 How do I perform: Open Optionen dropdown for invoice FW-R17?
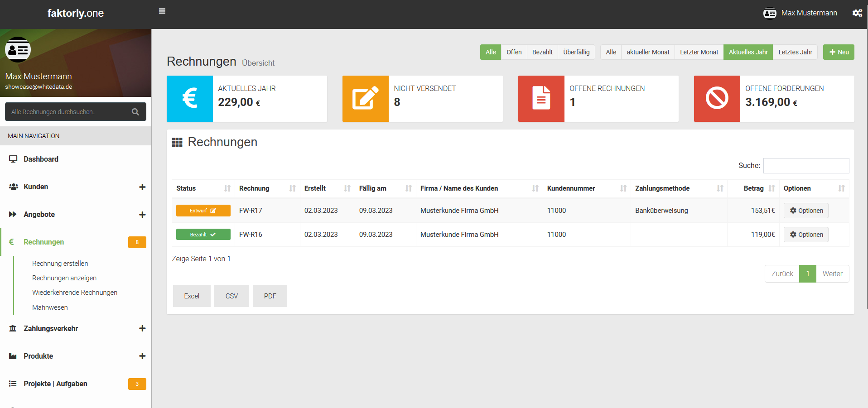pyautogui.click(x=806, y=211)
